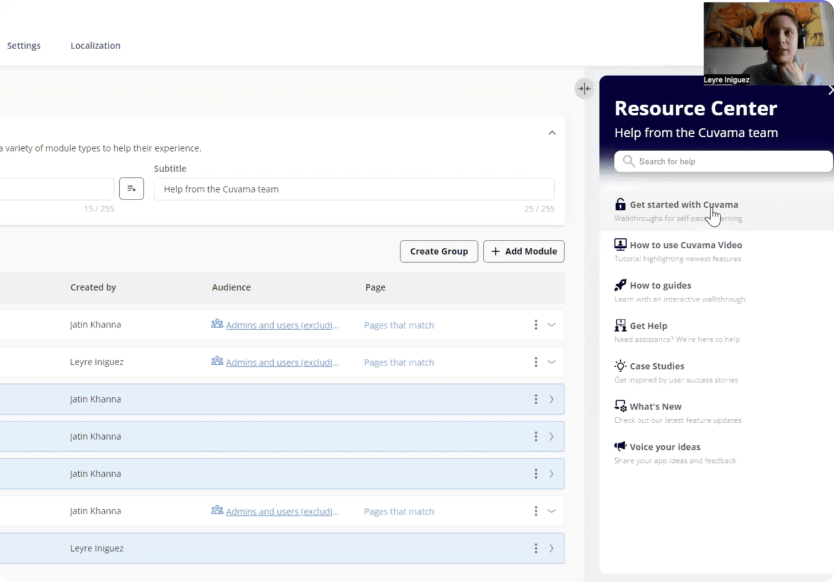The height and width of the screenshot is (582, 834).
Task: Click the lock icon beside Get started with Cuvama
Action: tap(620, 205)
